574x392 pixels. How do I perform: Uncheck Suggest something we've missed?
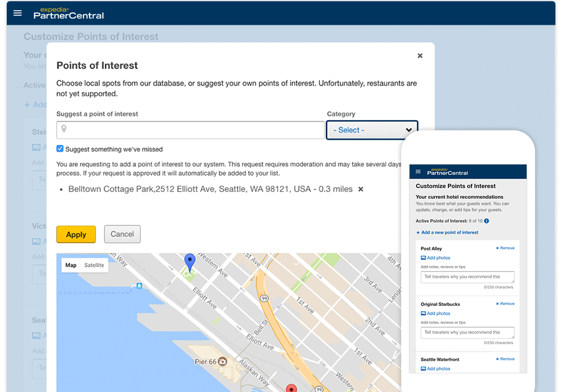click(60, 149)
